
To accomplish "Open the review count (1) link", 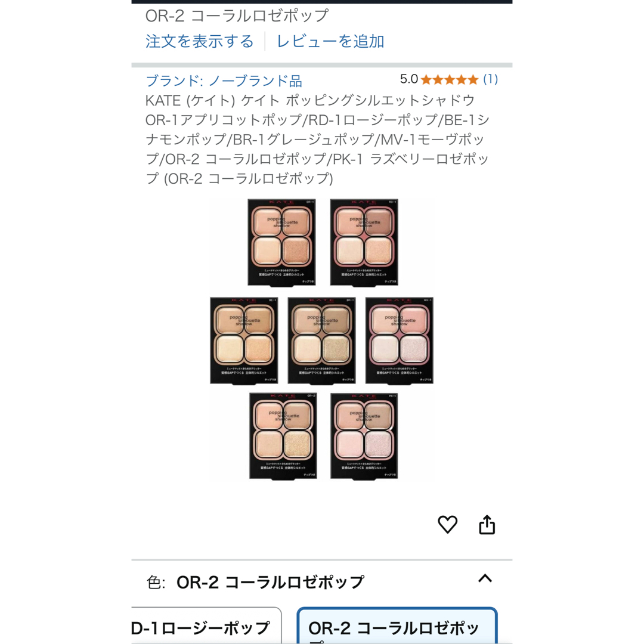I will pos(490,79).
